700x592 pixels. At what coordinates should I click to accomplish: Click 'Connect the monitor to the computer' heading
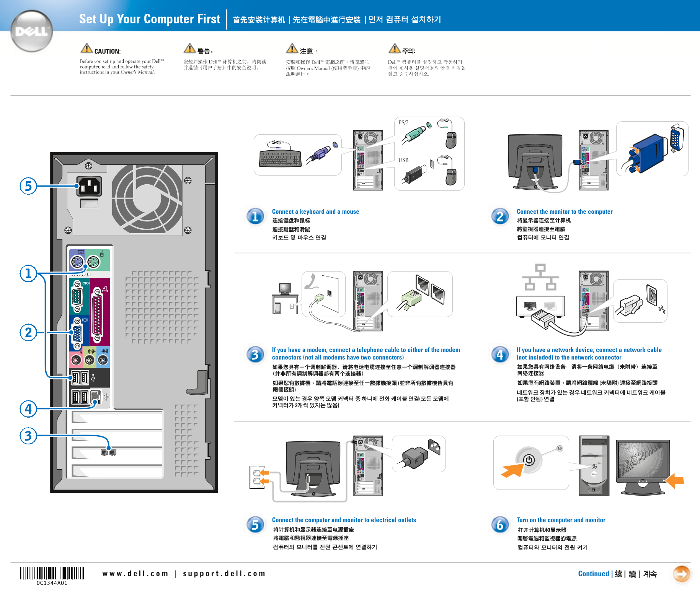tap(565, 211)
